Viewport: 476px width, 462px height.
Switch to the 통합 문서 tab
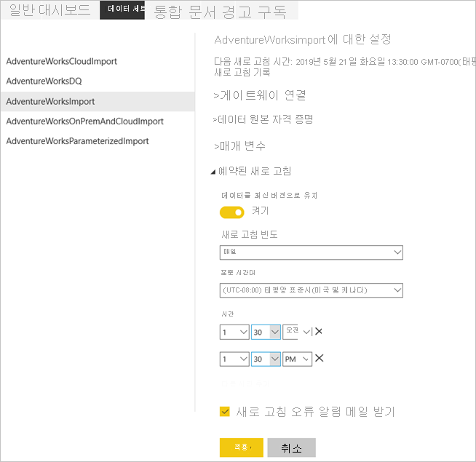[x=185, y=12]
